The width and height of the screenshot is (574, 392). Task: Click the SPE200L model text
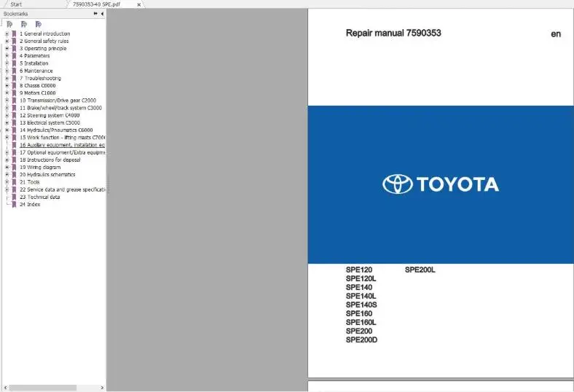click(420, 270)
